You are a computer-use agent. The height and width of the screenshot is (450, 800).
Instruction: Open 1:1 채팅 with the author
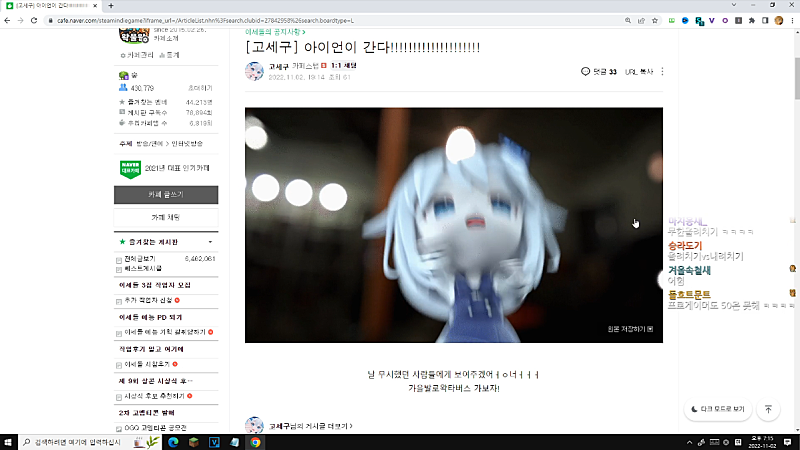click(x=343, y=66)
